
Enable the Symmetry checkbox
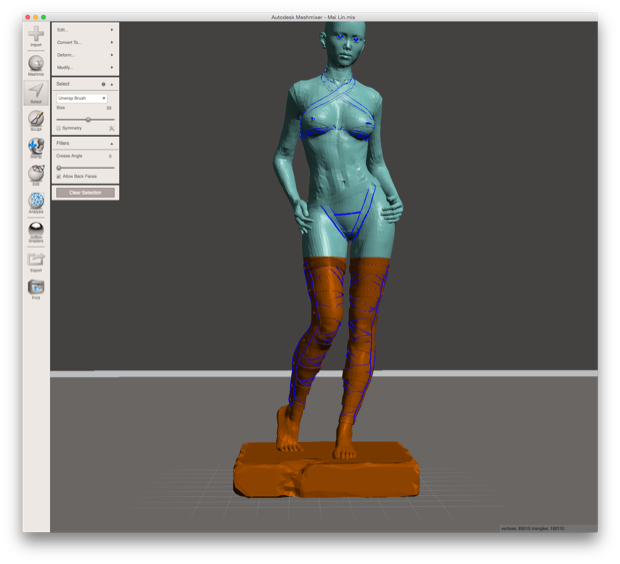(x=59, y=128)
